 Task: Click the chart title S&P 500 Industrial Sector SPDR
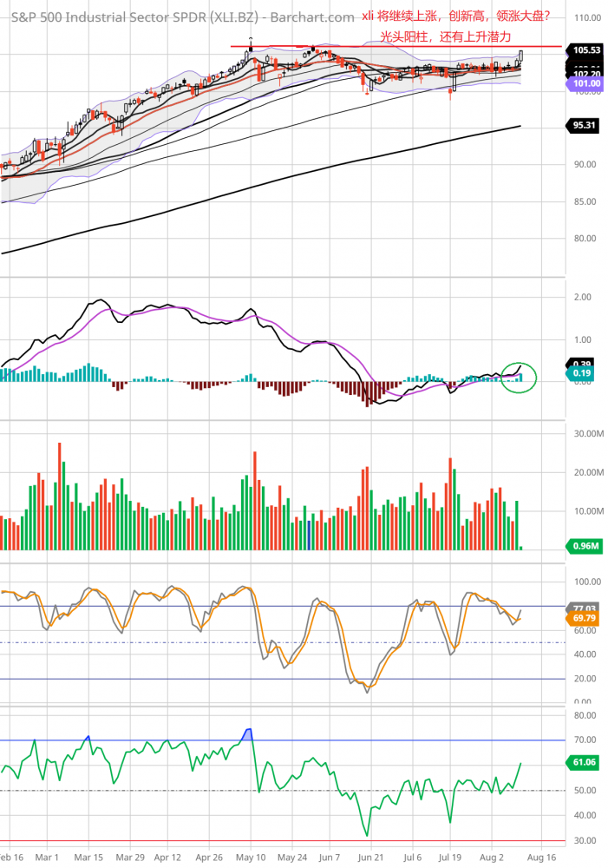106,16
